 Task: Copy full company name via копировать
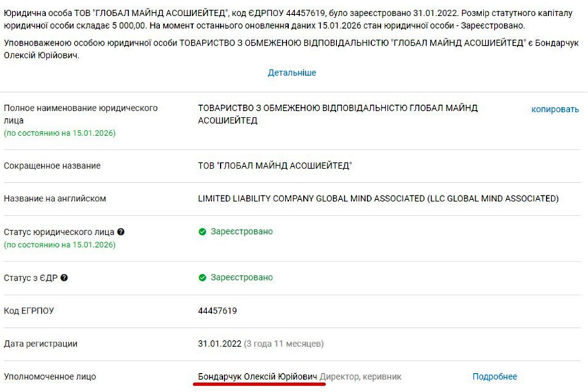pyautogui.click(x=555, y=109)
